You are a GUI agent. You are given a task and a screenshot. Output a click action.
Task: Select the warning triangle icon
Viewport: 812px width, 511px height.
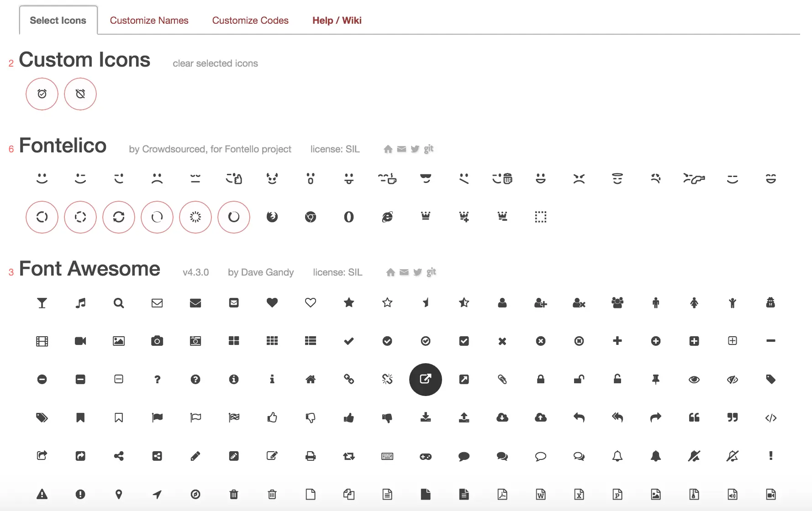pyautogui.click(x=42, y=495)
